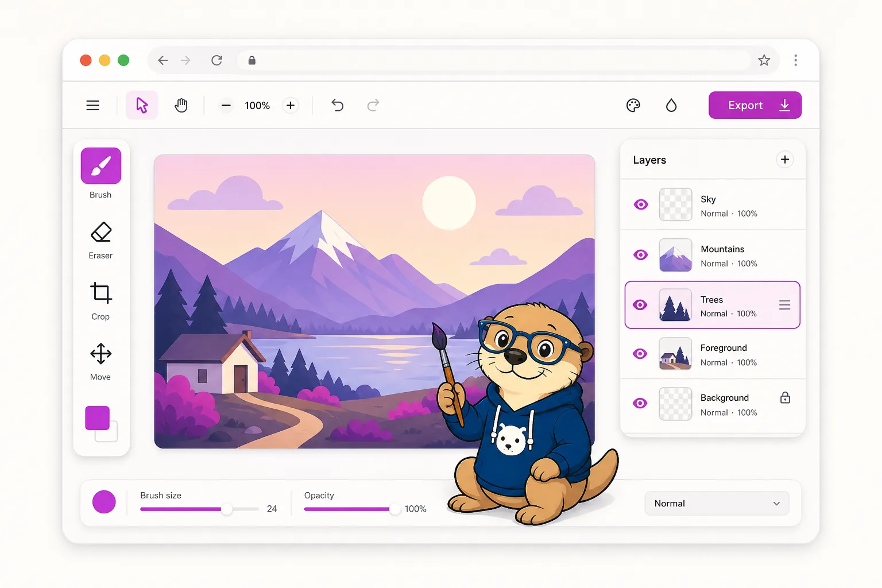Select the Foreground layer name

pyautogui.click(x=724, y=348)
